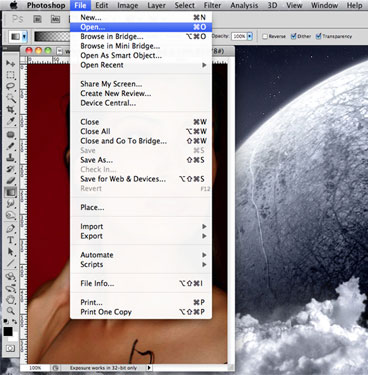This screenshot has height=375, width=368.
Task: Select the Clone Stamp tool
Action: (x=10, y=157)
